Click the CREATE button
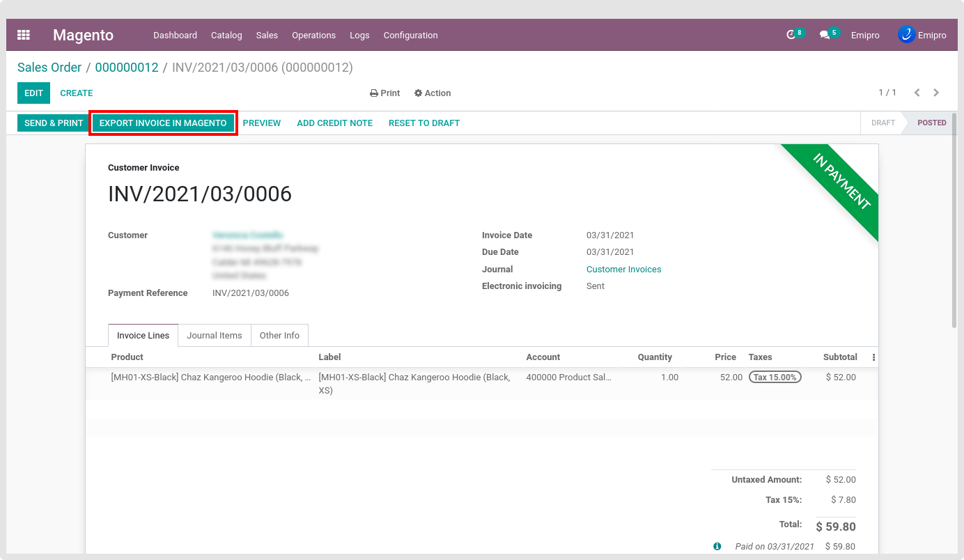Image resolution: width=964 pixels, height=560 pixels. pos(77,93)
